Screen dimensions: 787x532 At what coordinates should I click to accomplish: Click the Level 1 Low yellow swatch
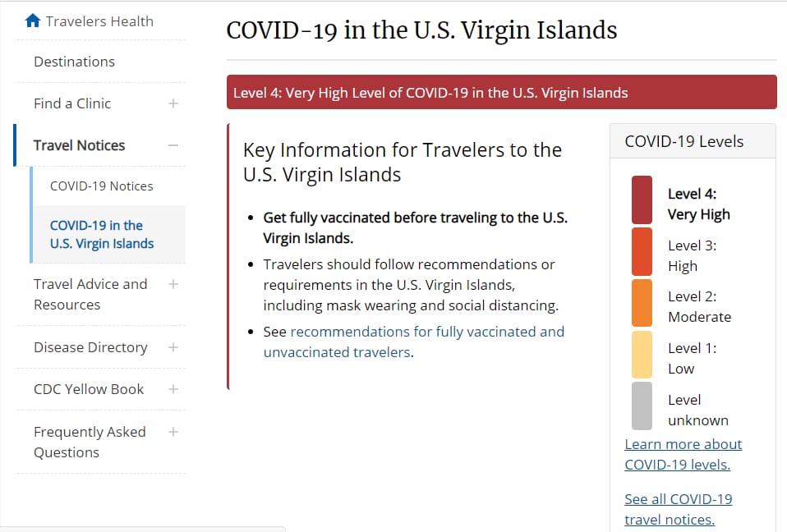[x=642, y=355]
